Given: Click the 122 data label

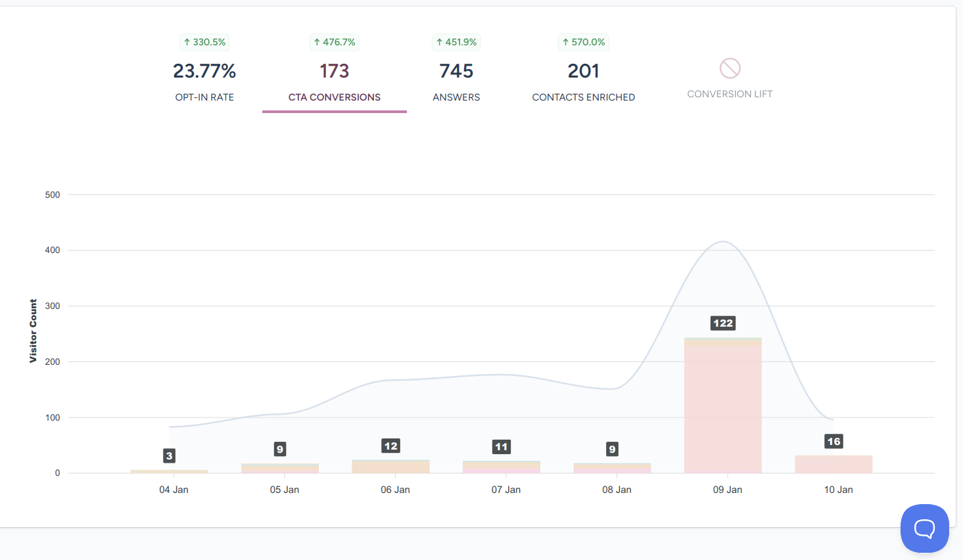Looking at the screenshot, I should pyautogui.click(x=723, y=323).
